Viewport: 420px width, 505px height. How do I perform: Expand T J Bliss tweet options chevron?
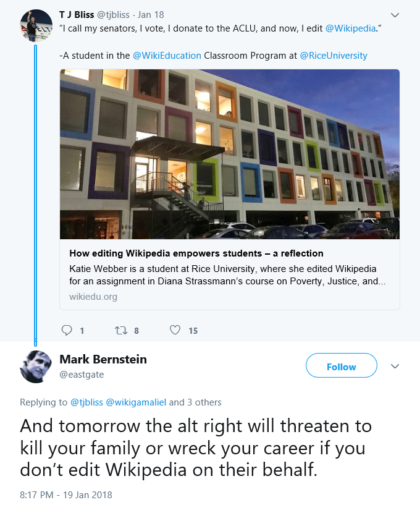click(x=395, y=15)
